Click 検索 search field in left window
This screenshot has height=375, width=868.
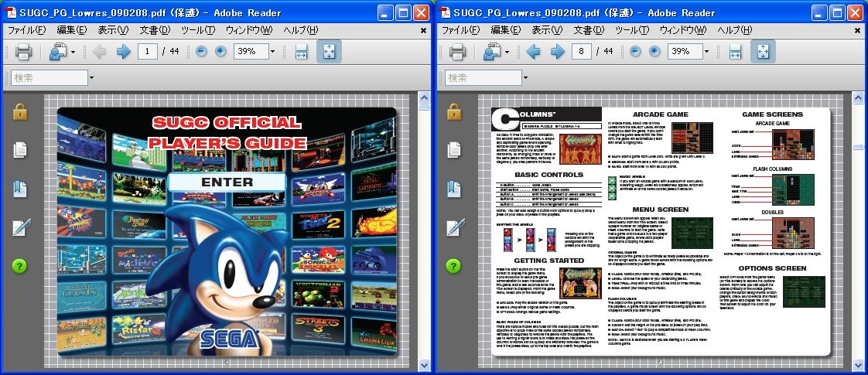[x=50, y=78]
